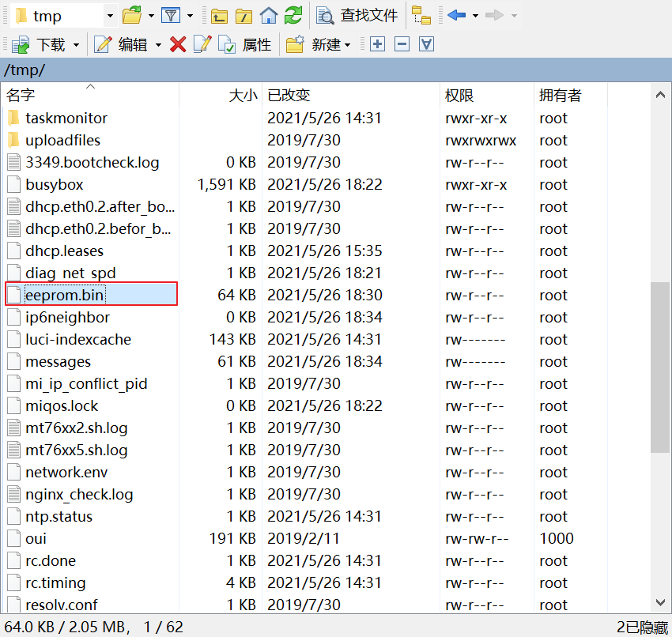Click the uploadfiles folder icon
This screenshot has height=637, width=672.
coord(13,140)
